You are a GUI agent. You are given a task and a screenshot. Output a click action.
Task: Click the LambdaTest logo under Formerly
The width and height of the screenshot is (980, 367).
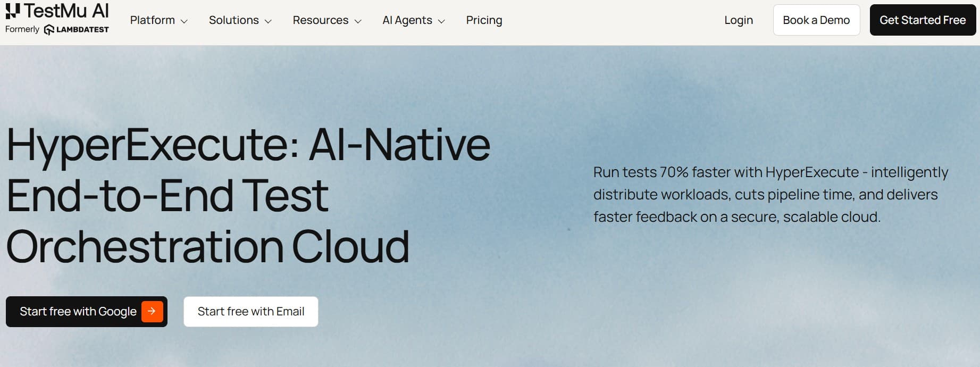76,30
